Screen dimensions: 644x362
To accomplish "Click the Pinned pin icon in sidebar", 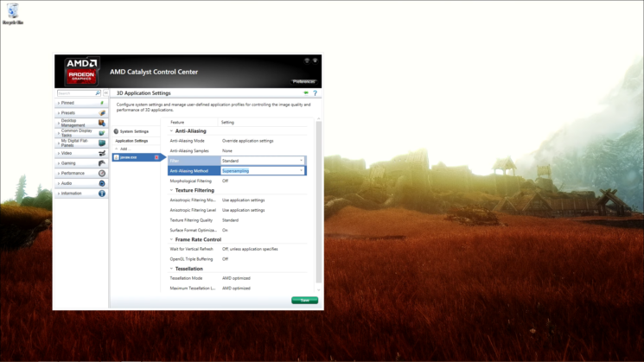I will click(102, 103).
